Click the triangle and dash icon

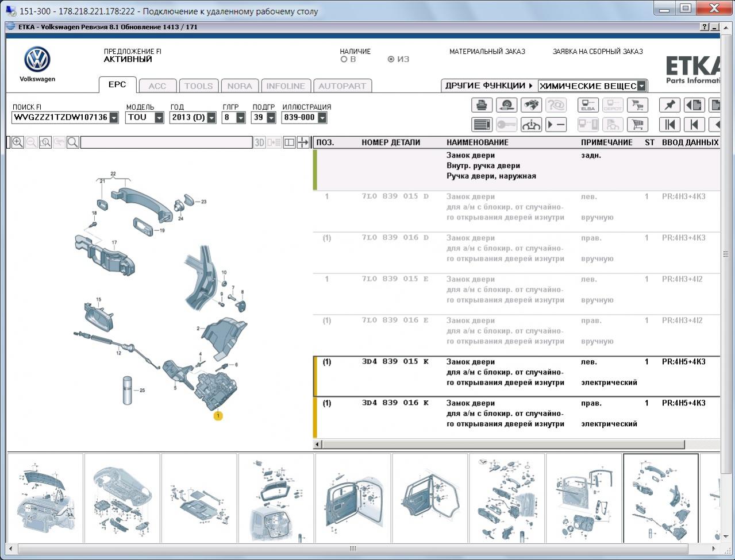coord(556,124)
